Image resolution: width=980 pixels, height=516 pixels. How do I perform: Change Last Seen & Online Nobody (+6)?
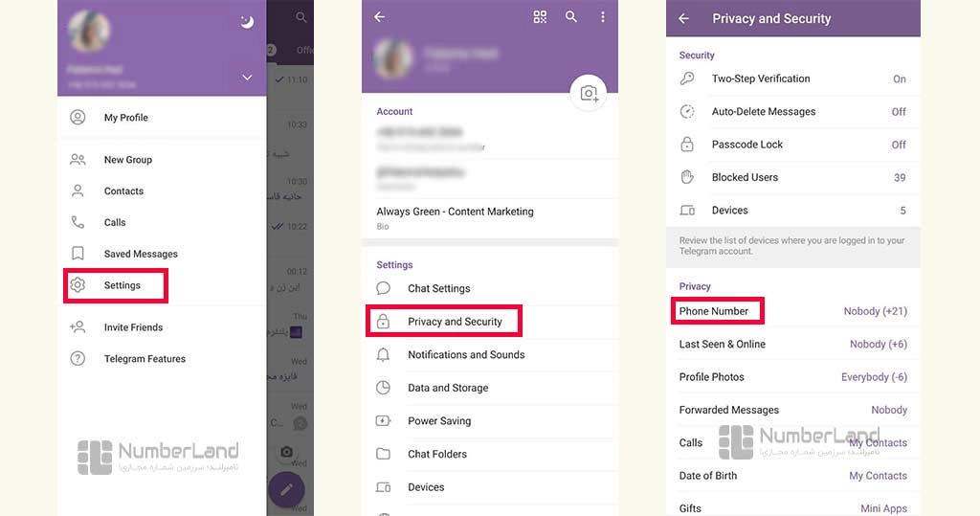coord(879,344)
